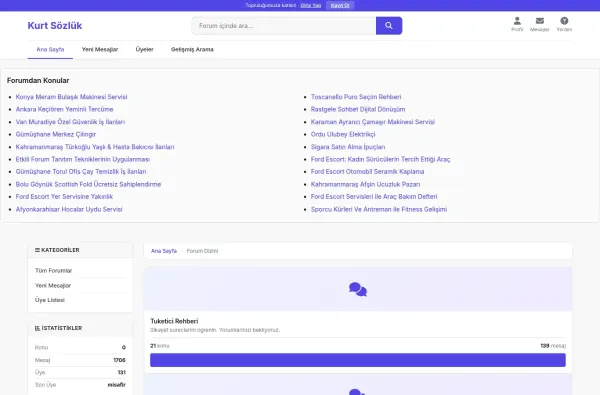Open 'Gümüşhane Merkez Çilingir' topic
This screenshot has width=600, height=395.
(55, 134)
